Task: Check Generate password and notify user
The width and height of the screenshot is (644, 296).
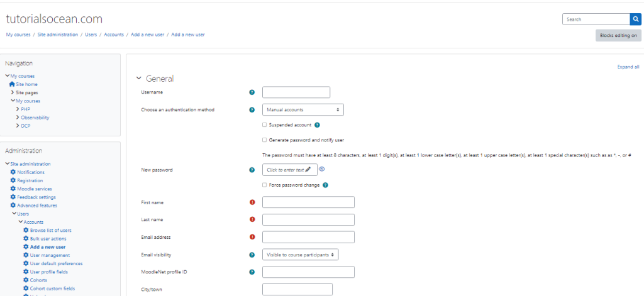Action: coord(265,140)
